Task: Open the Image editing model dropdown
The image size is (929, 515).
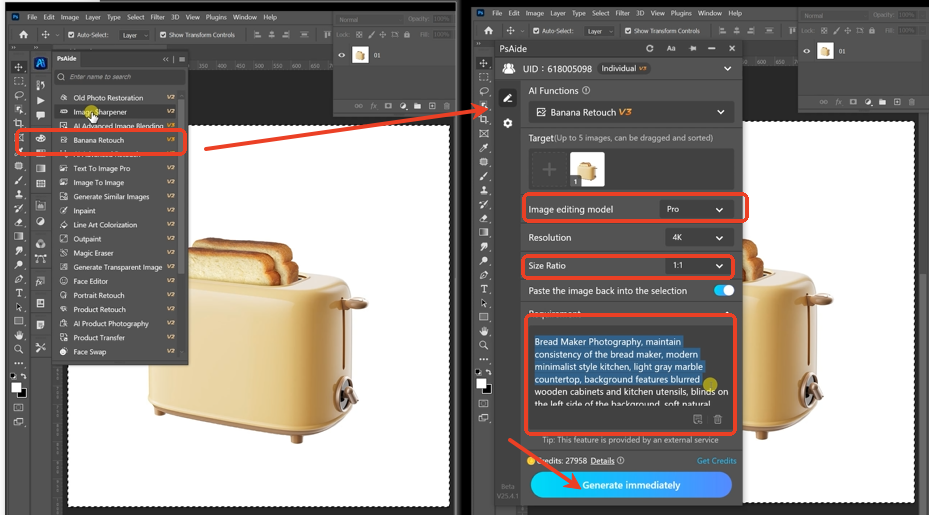Action: [x=696, y=209]
